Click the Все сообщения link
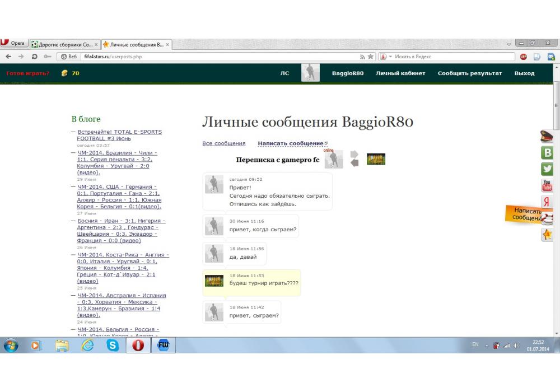Image resolution: width=560 pixels, height=392 pixels. click(223, 143)
